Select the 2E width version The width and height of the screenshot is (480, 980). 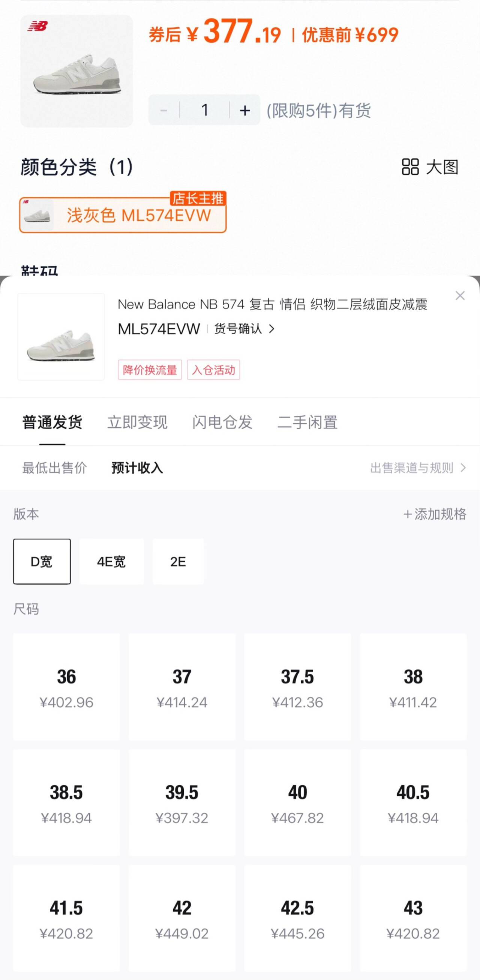click(178, 561)
